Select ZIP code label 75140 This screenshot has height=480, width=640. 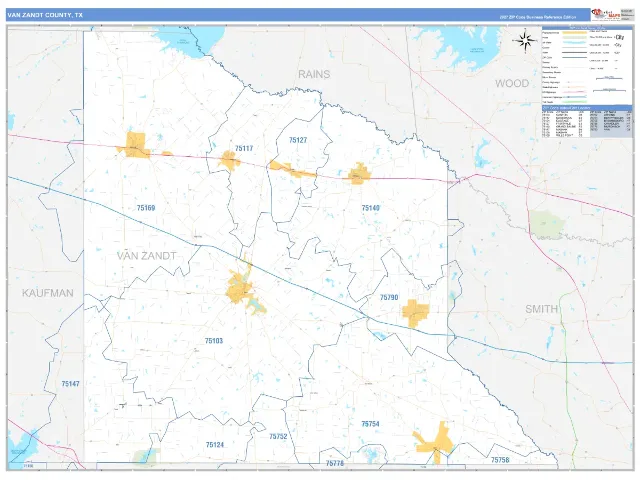(371, 208)
